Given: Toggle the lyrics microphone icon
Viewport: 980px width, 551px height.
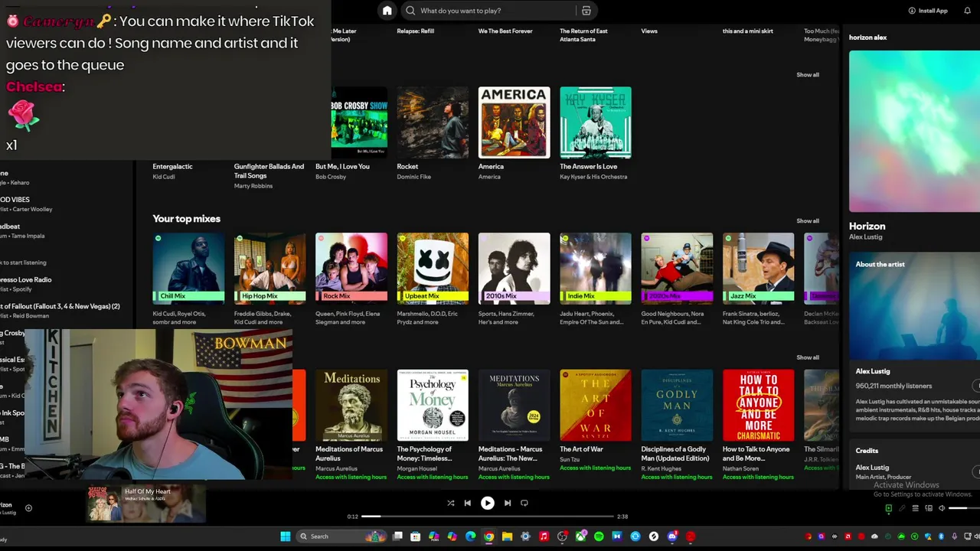Looking at the screenshot, I should (902, 508).
